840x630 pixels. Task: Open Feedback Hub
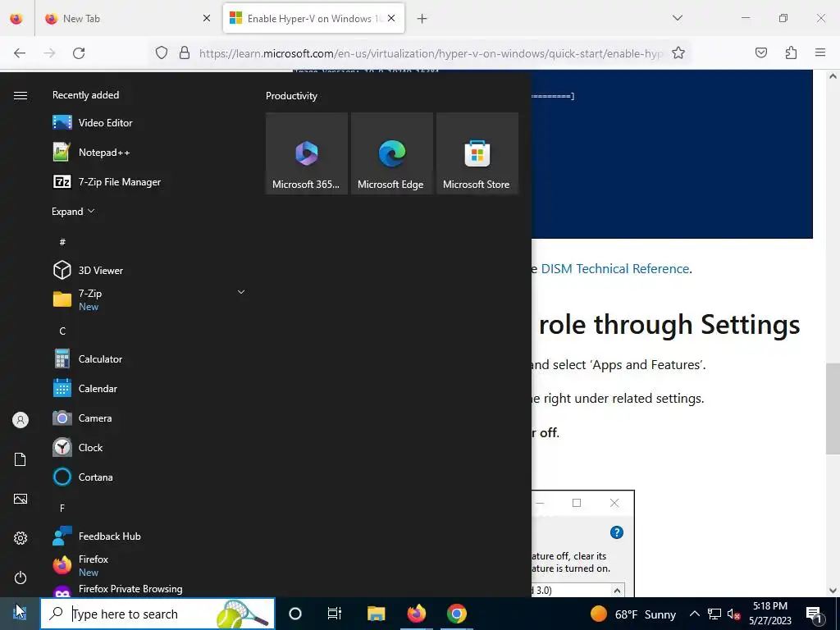click(x=148, y=536)
